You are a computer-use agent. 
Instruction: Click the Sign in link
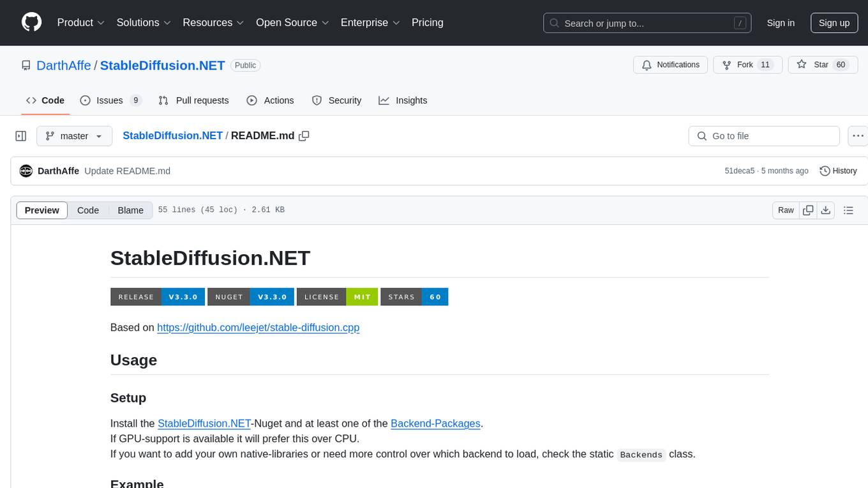pyautogui.click(x=781, y=23)
